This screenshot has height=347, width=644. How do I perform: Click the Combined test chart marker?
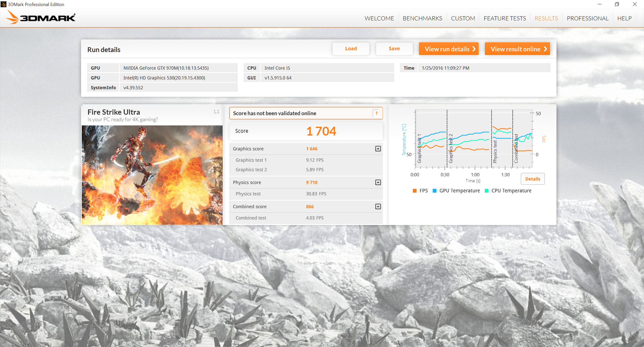(516, 149)
